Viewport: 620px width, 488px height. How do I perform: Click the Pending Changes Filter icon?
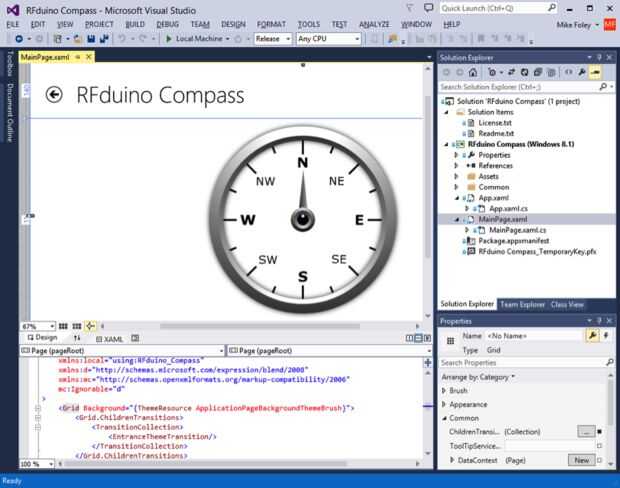pos(492,72)
